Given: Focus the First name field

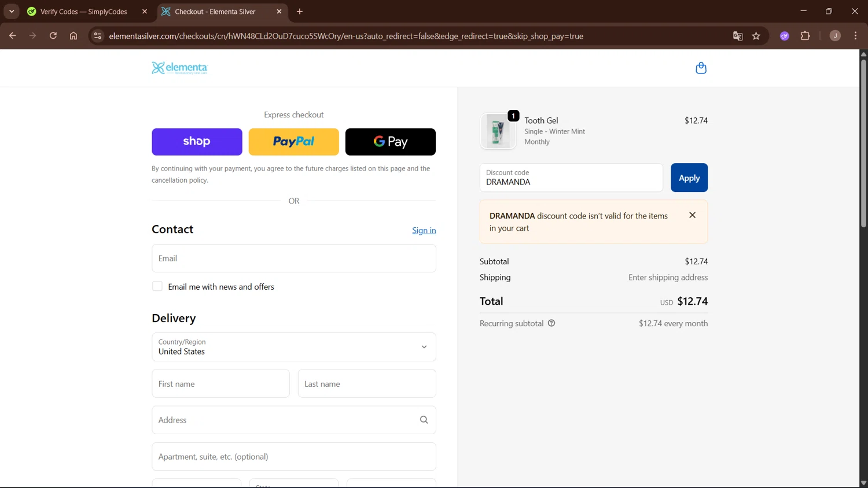Looking at the screenshot, I should click(x=220, y=383).
